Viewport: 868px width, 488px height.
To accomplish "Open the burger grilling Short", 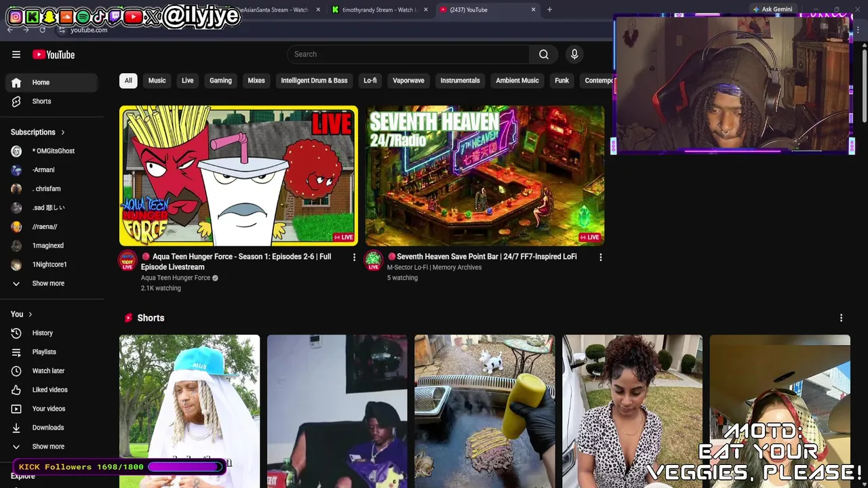I will 484,411.
